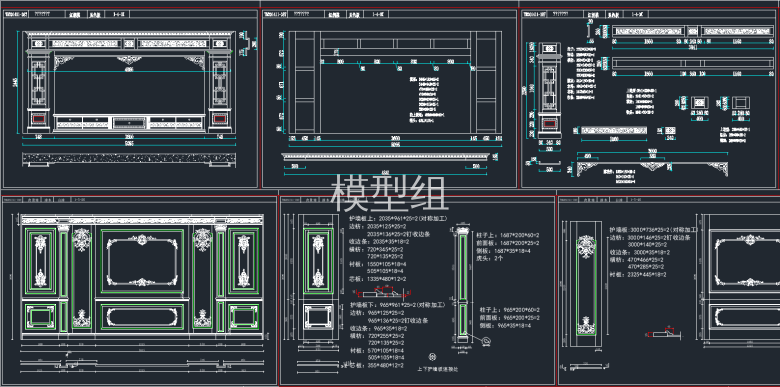Click the 模型组 watermark text

[390, 194]
